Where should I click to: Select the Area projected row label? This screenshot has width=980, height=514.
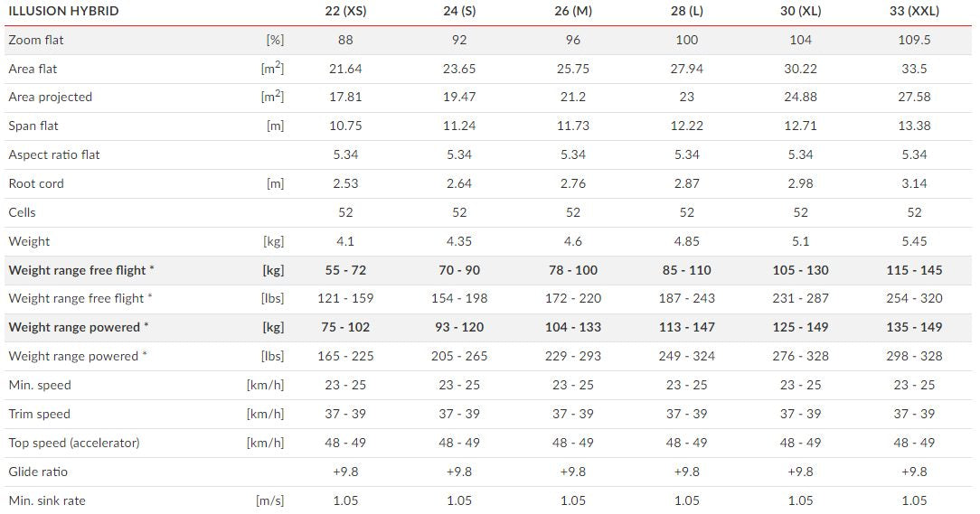(x=51, y=97)
